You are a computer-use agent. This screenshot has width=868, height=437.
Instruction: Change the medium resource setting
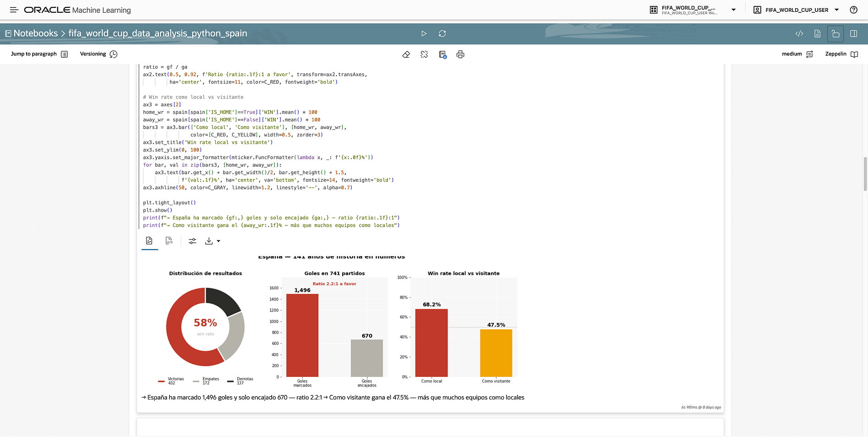(797, 54)
